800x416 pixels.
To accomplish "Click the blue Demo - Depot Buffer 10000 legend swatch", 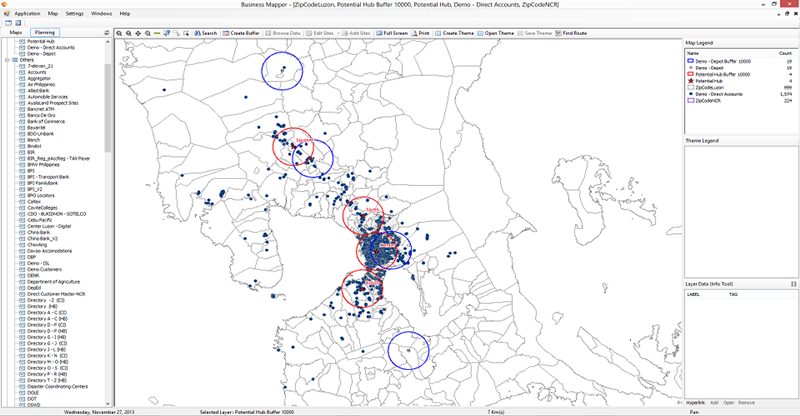I will pos(690,61).
